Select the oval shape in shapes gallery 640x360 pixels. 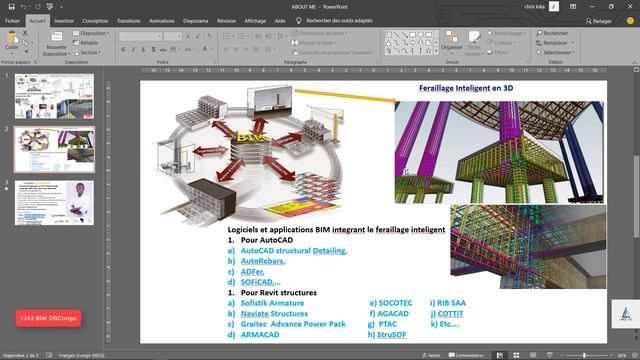420,35
